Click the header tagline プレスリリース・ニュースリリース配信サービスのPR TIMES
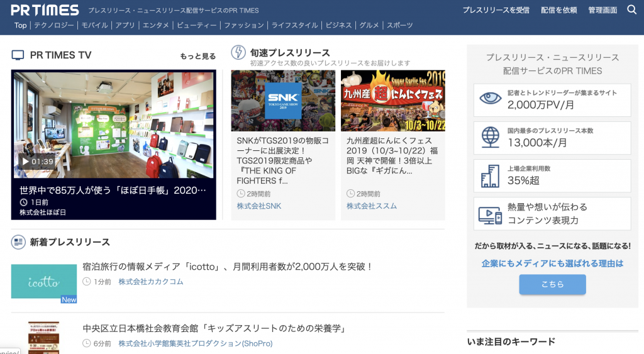 pyautogui.click(x=174, y=10)
